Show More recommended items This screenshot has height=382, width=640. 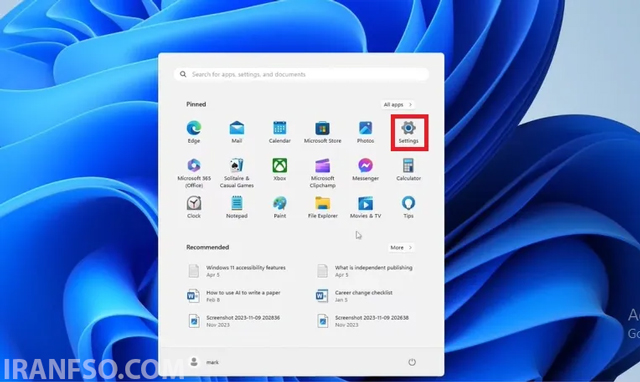click(x=401, y=247)
